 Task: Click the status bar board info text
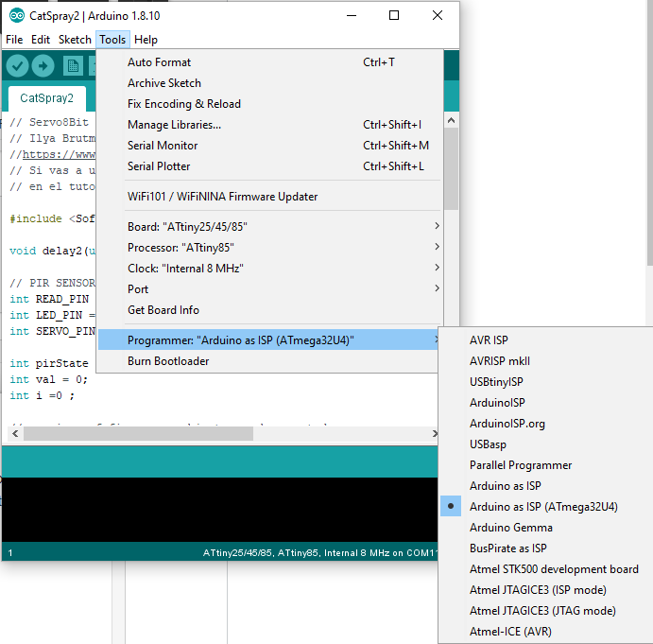tap(319, 553)
